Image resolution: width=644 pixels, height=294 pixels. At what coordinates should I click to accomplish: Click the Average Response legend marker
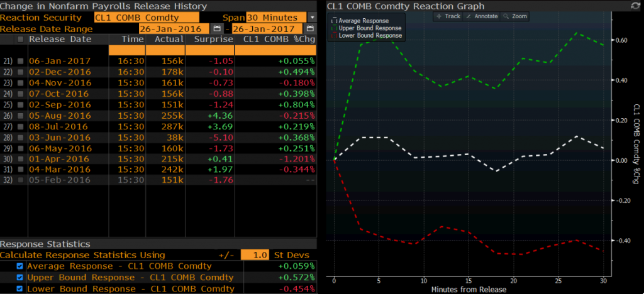point(335,21)
